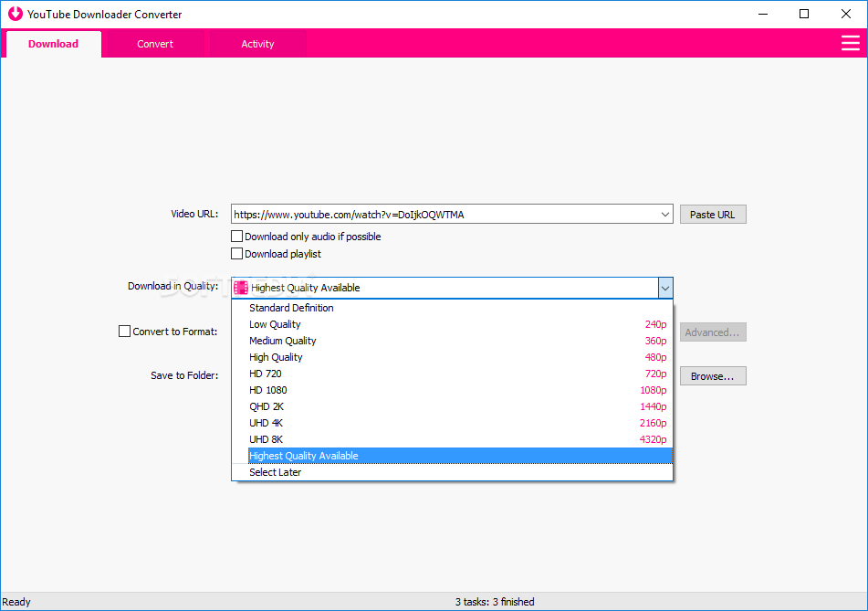Maximize the application window

pyautogui.click(x=804, y=14)
